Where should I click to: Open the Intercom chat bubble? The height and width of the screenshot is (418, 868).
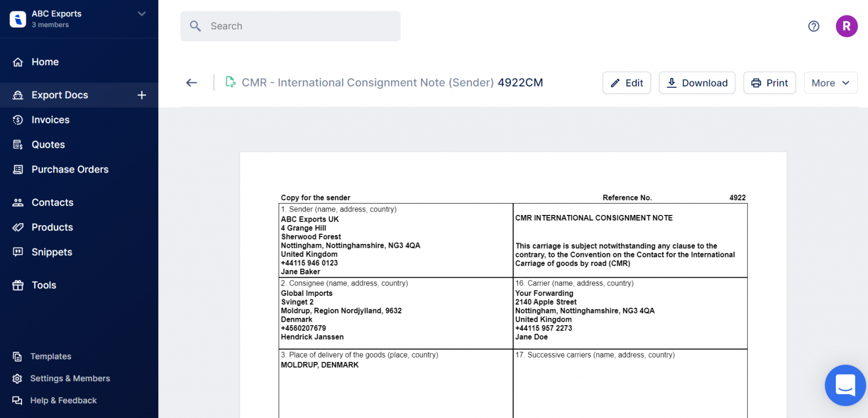(x=845, y=385)
